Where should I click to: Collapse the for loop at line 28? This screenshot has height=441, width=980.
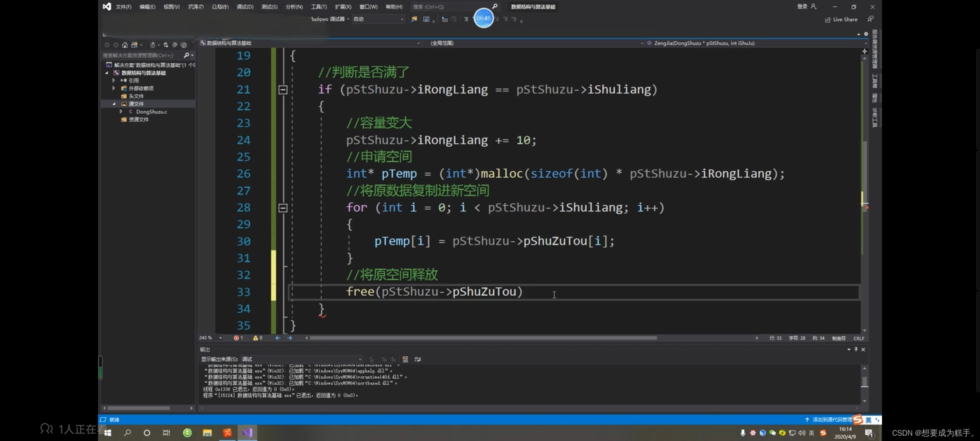point(283,208)
